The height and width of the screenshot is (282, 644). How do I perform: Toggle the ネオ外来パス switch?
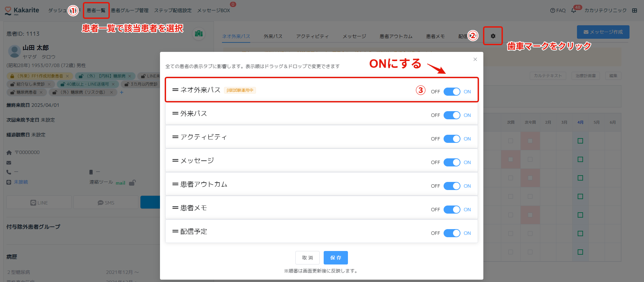tap(452, 92)
